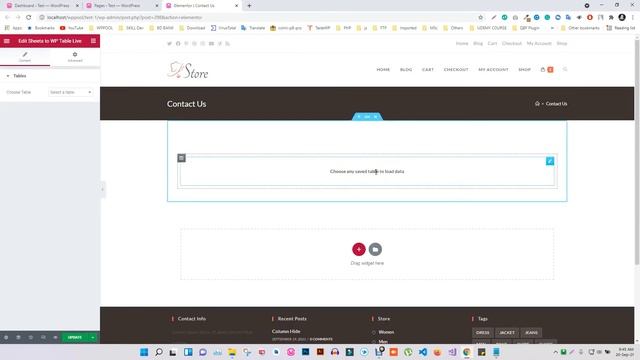The image size is (640, 360).
Task: Switch to the Pages WordPress browser tab
Action: [121, 6]
